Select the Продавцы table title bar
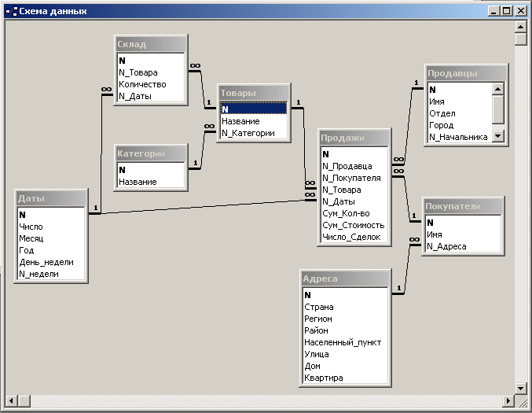 pos(466,73)
